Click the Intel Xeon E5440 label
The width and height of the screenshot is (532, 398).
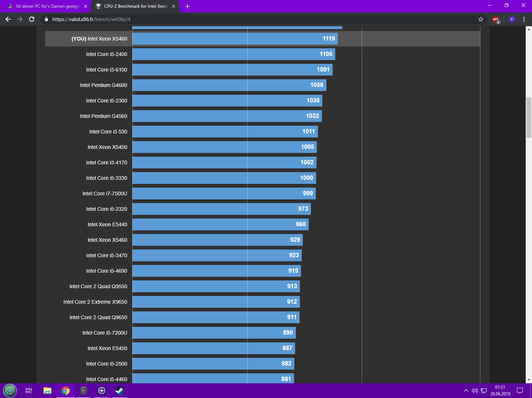(107, 224)
